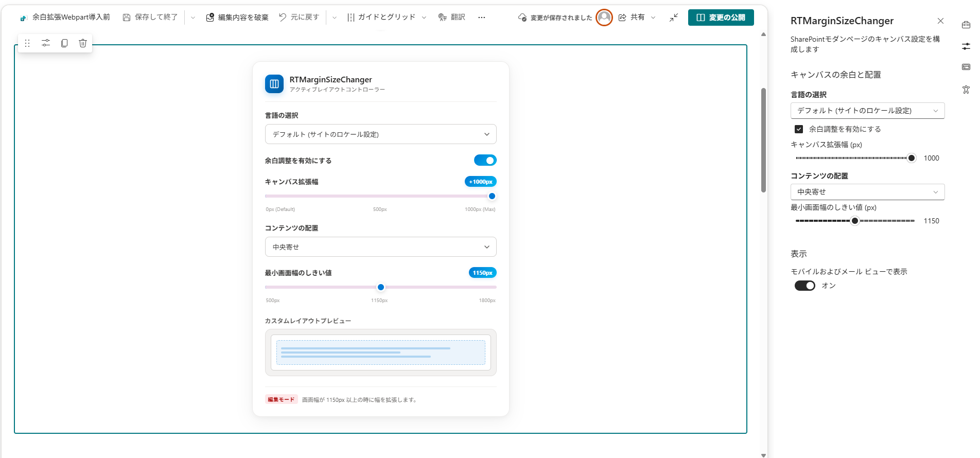Open the web part properties sliders icon

click(x=46, y=43)
